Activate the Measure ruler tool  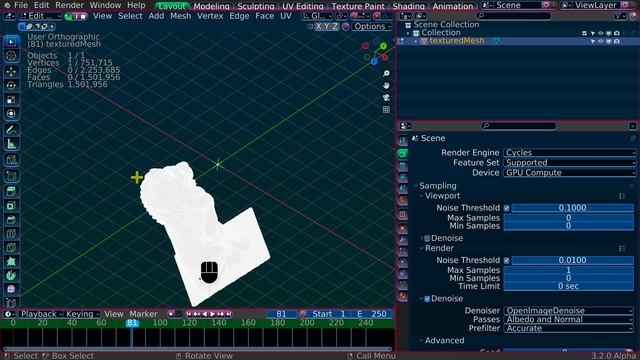pyautogui.click(x=11, y=144)
